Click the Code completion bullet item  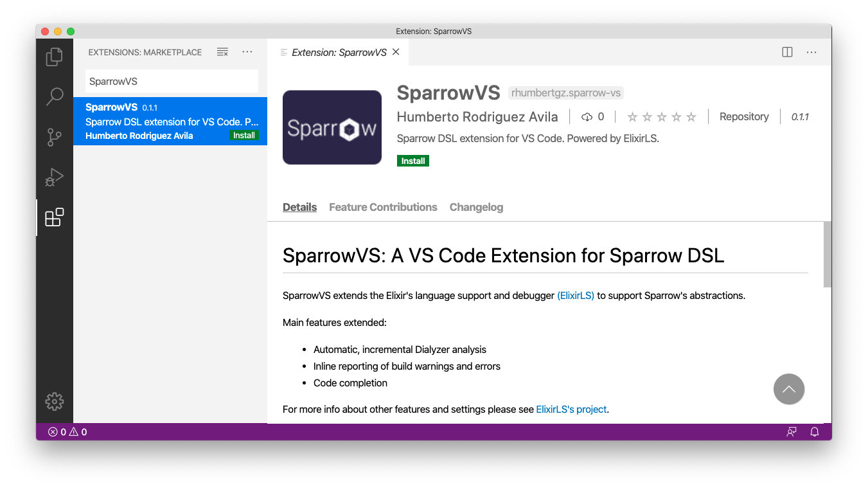(x=350, y=383)
